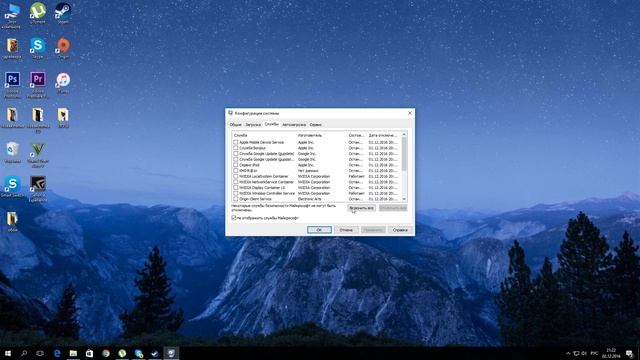The height and width of the screenshot is (360, 640).
Task: Launch Microsoft Edge from the taskbar
Action: click(x=57, y=353)
